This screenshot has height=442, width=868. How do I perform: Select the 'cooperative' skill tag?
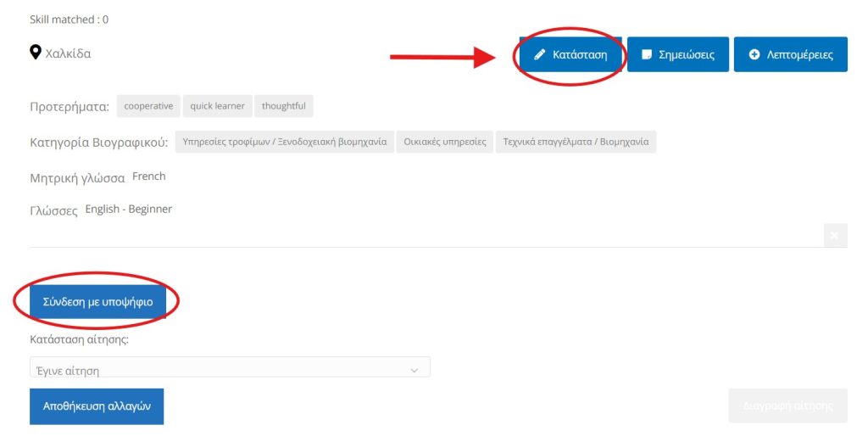point(148,106)
